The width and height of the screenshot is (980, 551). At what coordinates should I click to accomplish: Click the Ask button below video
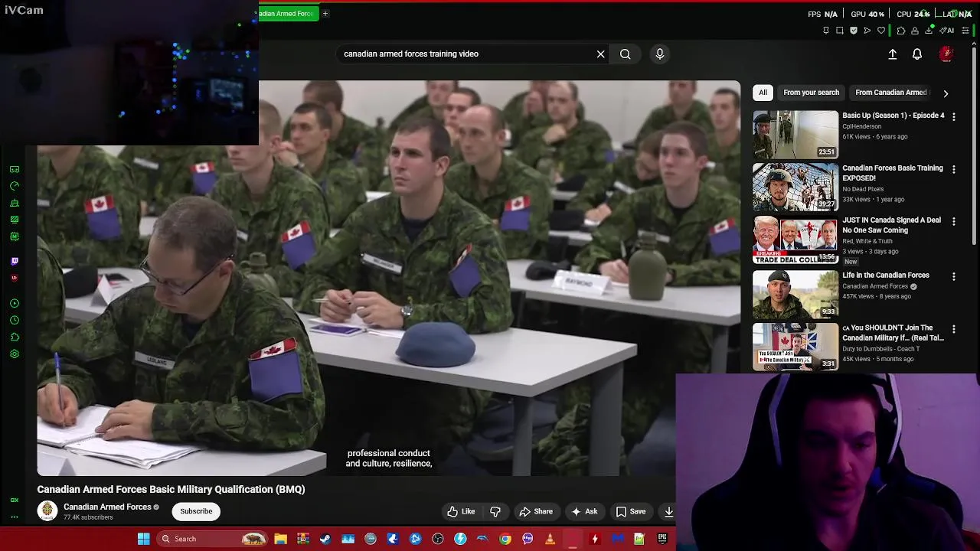[584, 511]
